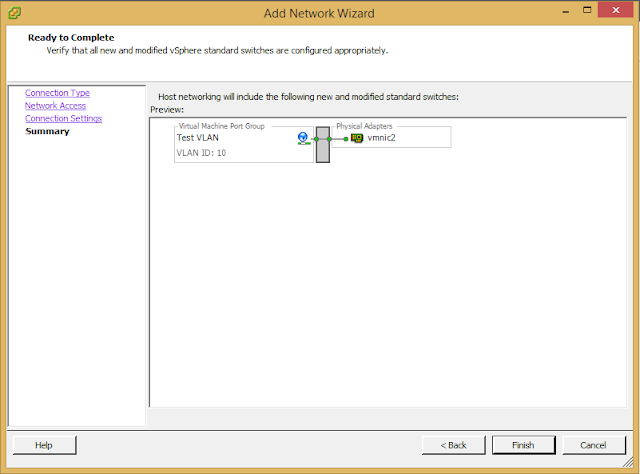Go back with the Back button
Image resolution: width=640 pixels, height=474 pixels.
click(x=453, y=445)
